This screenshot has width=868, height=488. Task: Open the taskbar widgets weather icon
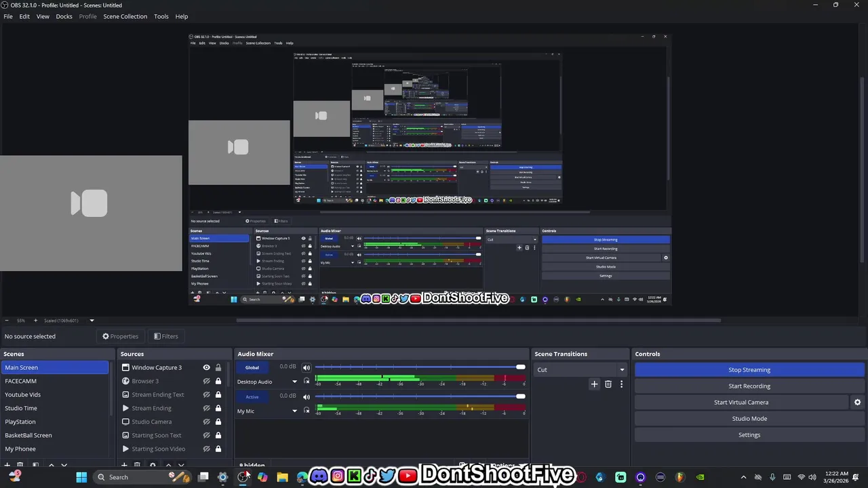15,477
